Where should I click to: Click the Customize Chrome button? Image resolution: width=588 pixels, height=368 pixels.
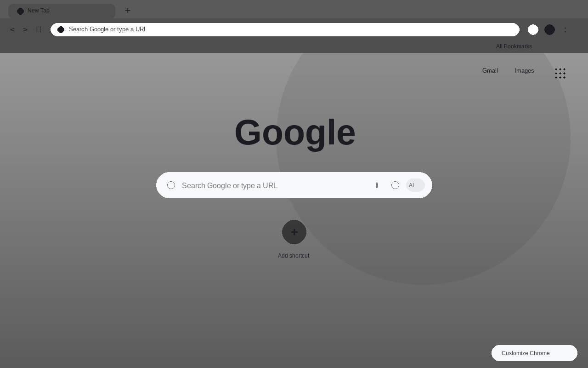534,353
